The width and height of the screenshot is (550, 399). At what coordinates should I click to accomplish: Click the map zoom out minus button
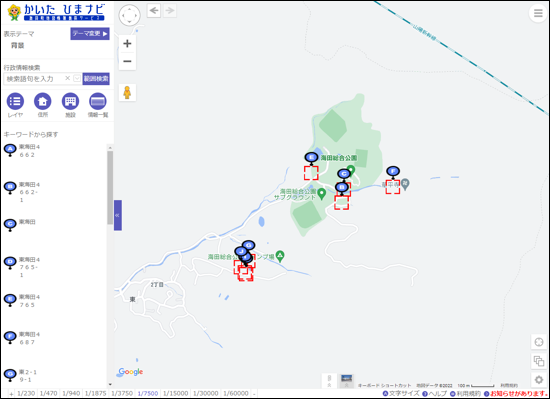click(x=127, y=61)
